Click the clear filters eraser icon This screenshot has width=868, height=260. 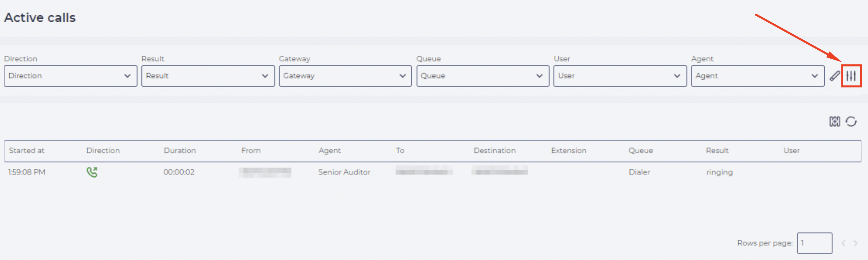[x=834, y=76]
